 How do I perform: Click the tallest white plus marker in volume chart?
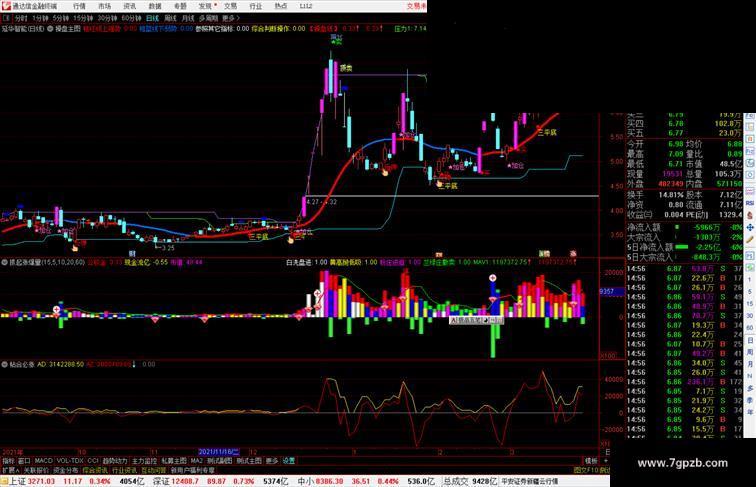coord(492,278)
